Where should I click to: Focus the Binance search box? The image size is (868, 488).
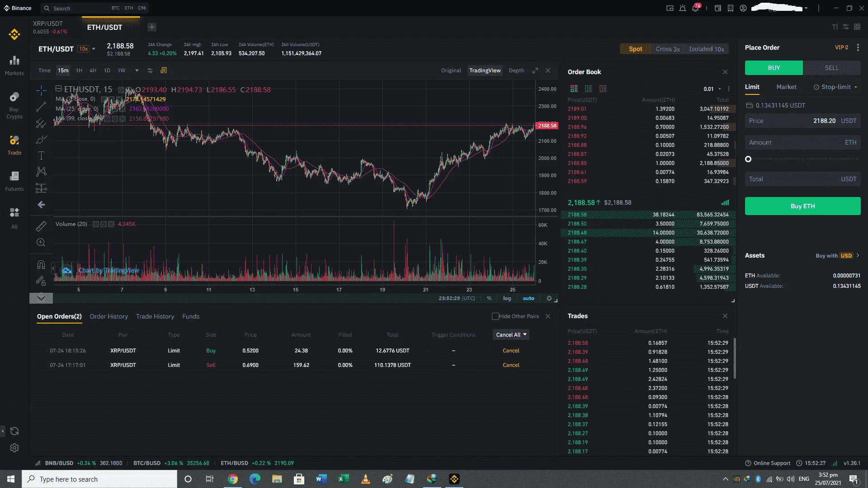[95, 8]
